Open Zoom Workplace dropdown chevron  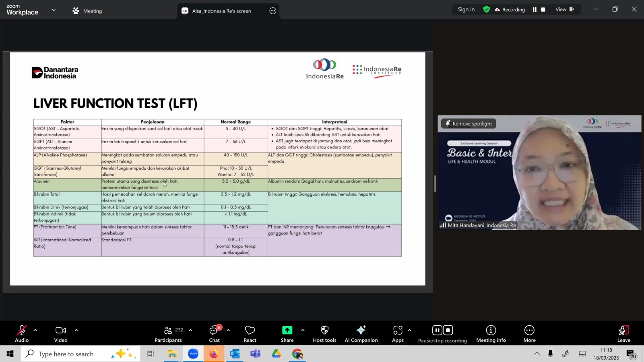pyautogui.click(x=54, y=10)
